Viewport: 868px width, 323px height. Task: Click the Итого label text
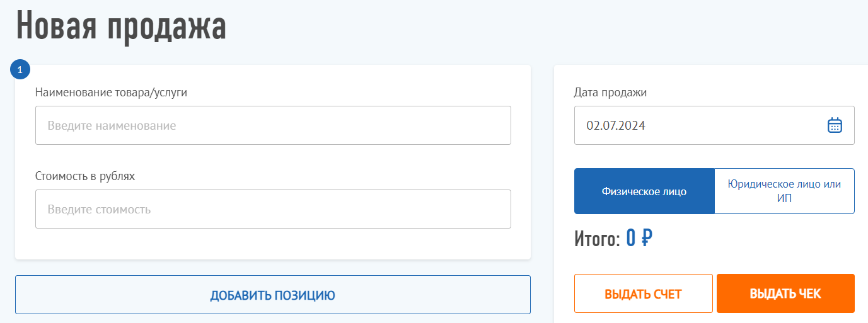pyautogui.click(x=597, y=239)
